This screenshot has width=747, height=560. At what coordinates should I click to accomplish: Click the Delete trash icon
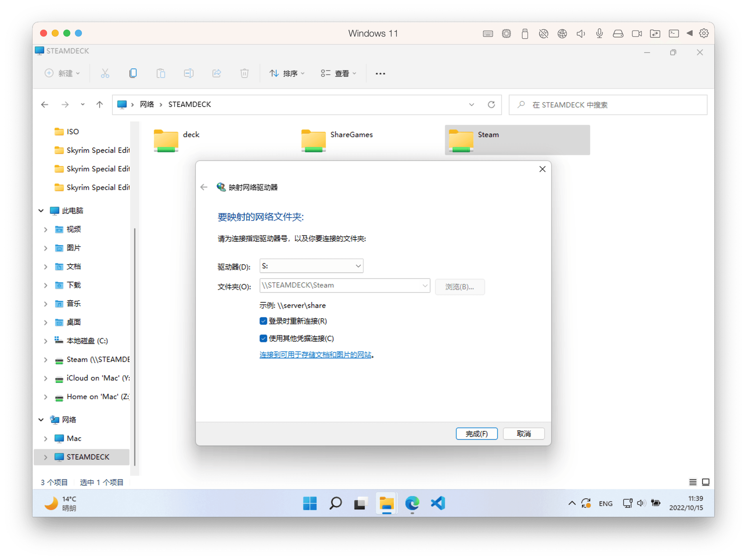tap(245, 73)
